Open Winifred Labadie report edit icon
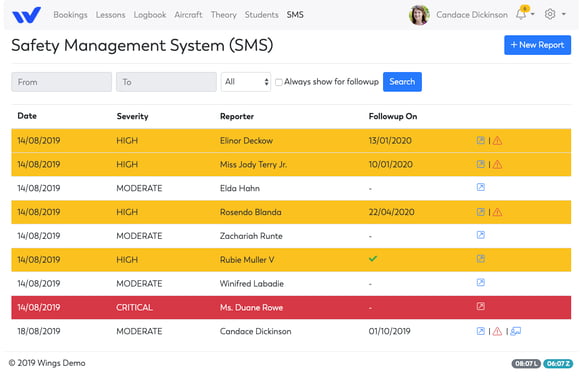This screenshot has width=580, height=385. (480, 283)
